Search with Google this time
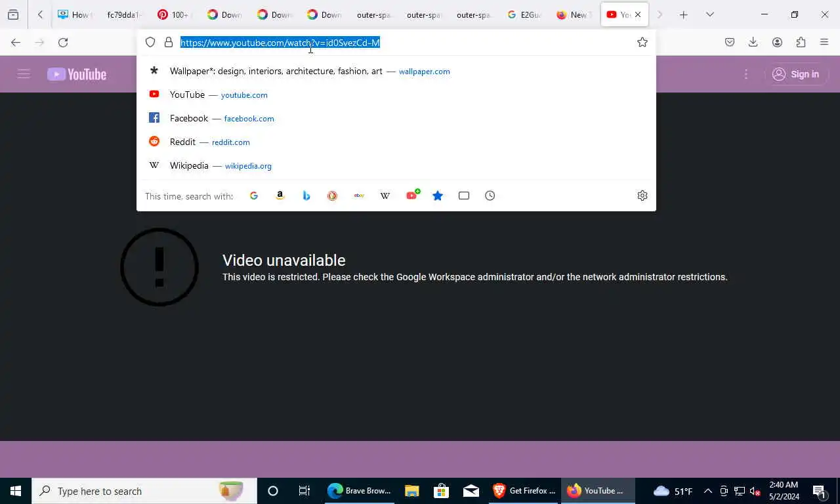Image resolution: width=840 pixels, height=504 pixels. pyautogui.click(x=254, y=196)
